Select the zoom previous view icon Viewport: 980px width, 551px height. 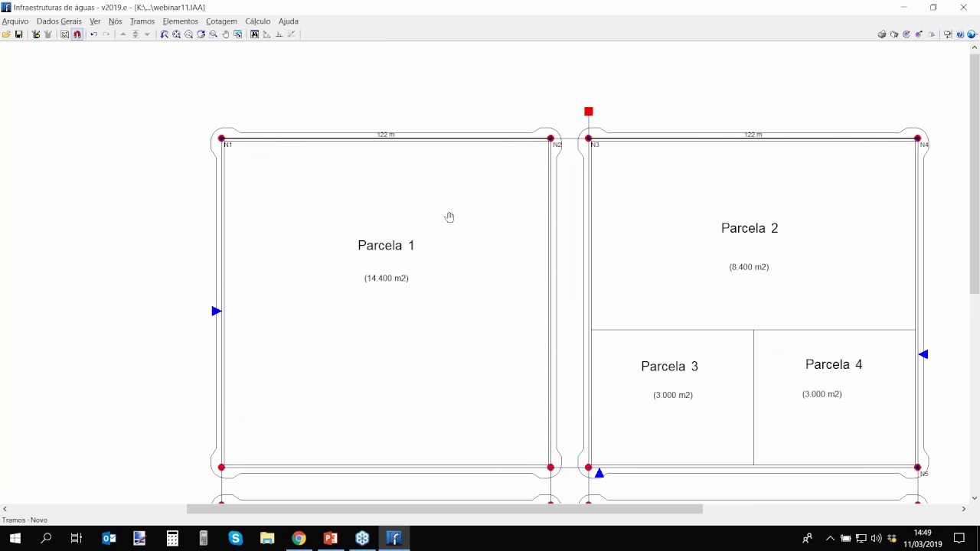164,34
